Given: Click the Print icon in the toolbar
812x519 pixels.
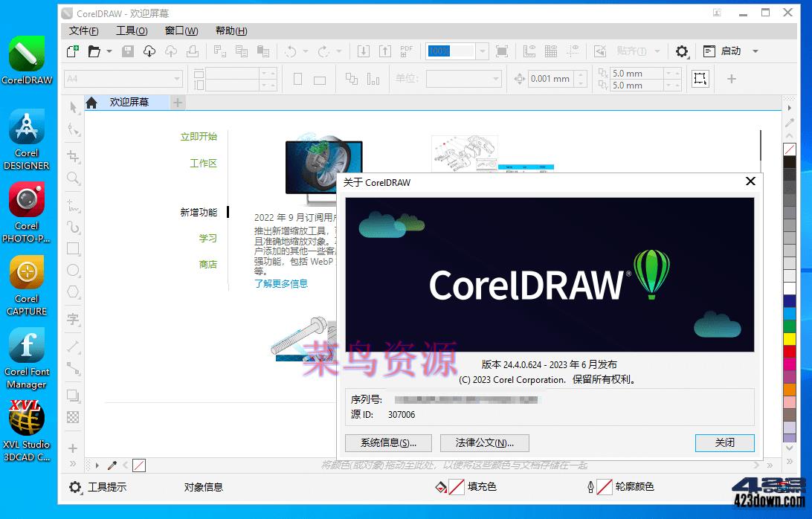Looking at the screenshot, I should (x=192, y=51).
